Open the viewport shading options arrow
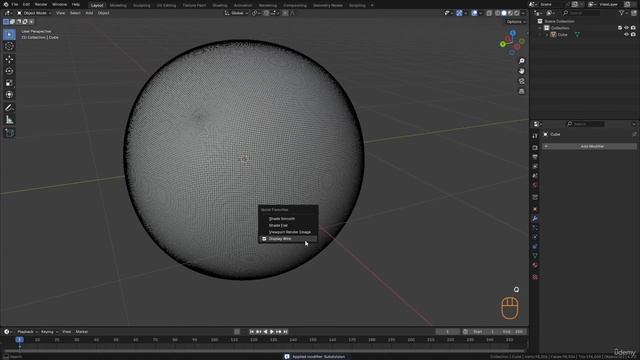640x360 pixels. pos(523,13)
